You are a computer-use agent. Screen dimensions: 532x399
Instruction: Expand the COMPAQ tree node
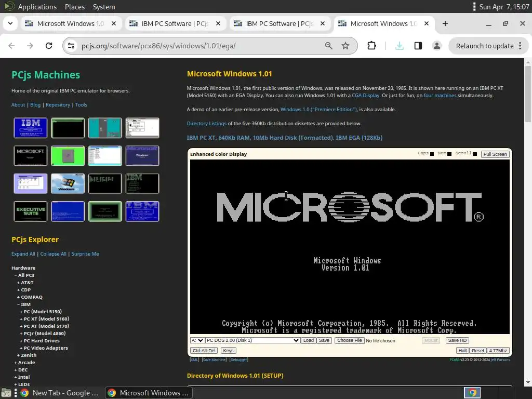tap(30, 297)
